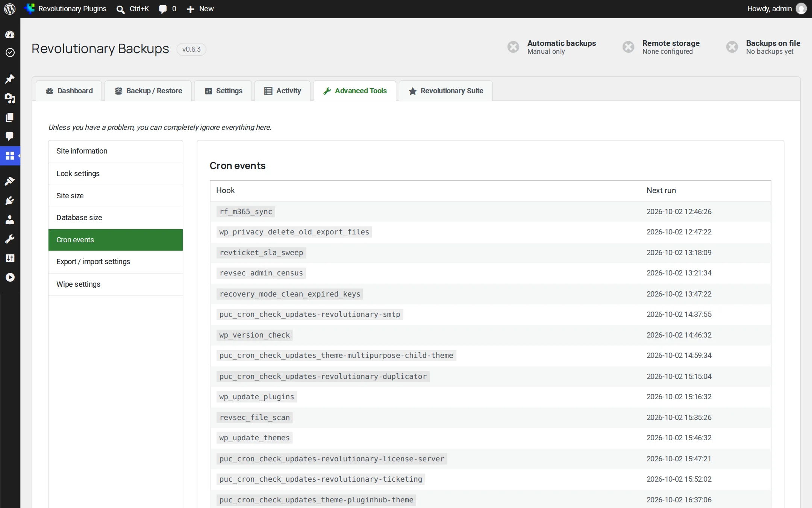The height and width of the screenshot is (508, 812).
Task: Open Users via person sidebar icon
Action: 10,220
